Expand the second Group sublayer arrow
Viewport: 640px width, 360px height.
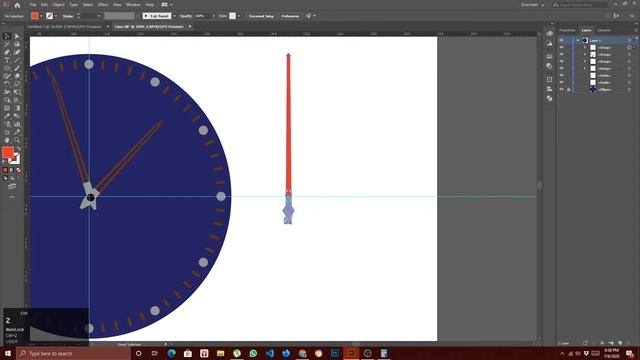coord(584,54)
